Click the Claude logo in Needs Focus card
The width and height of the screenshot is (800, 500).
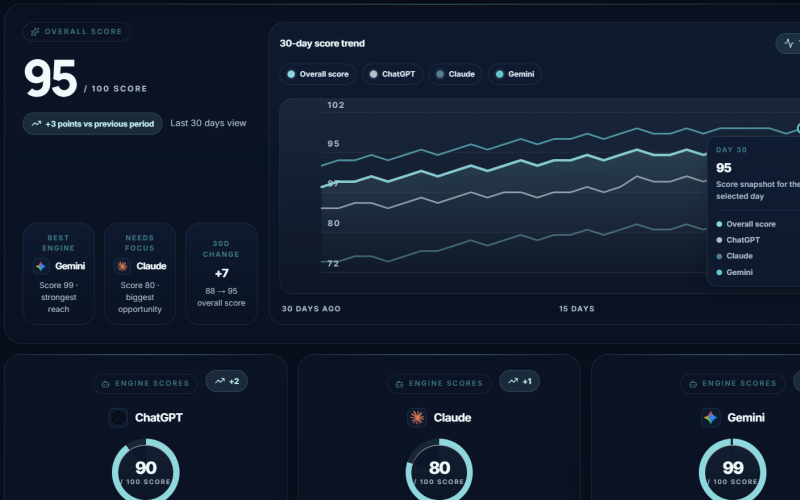122,266
